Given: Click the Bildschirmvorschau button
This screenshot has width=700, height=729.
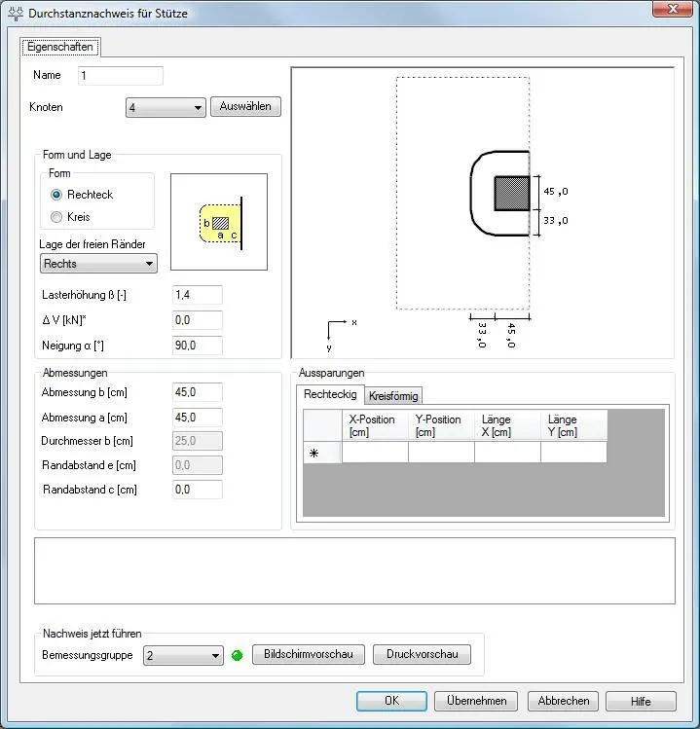Looking at the screenshot, I should click(309, 655).
